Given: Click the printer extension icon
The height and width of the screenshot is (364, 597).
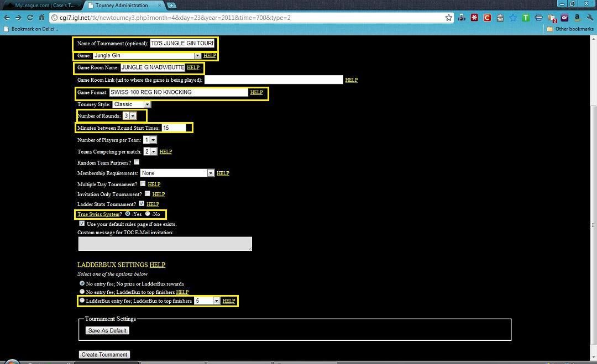Looking at the screenshot, I should (538, 18).
